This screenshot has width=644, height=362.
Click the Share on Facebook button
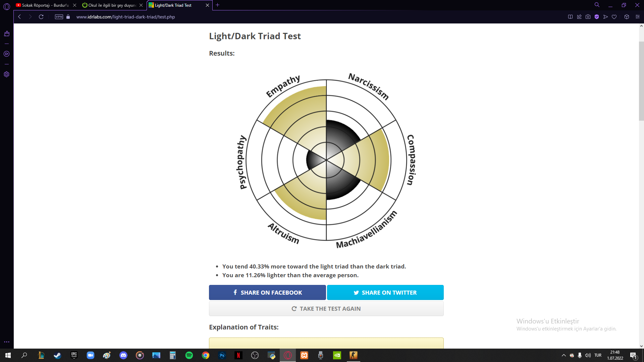267,293
